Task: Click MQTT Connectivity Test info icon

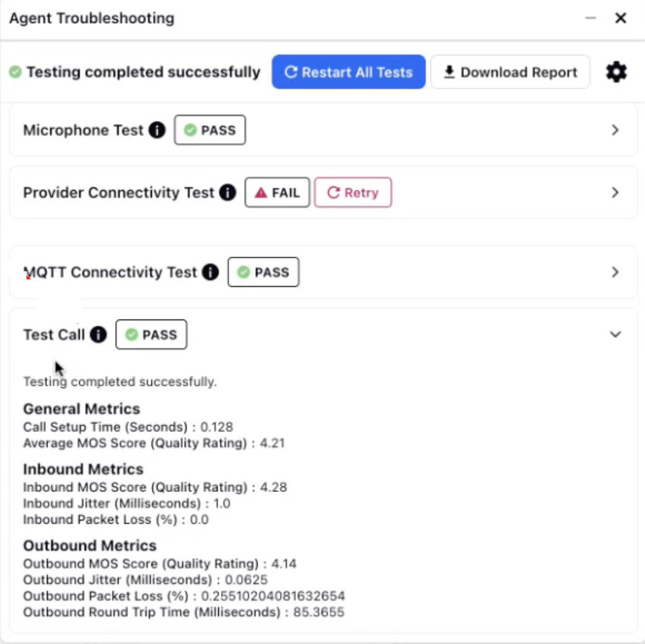Action: (x=210, y=272)
